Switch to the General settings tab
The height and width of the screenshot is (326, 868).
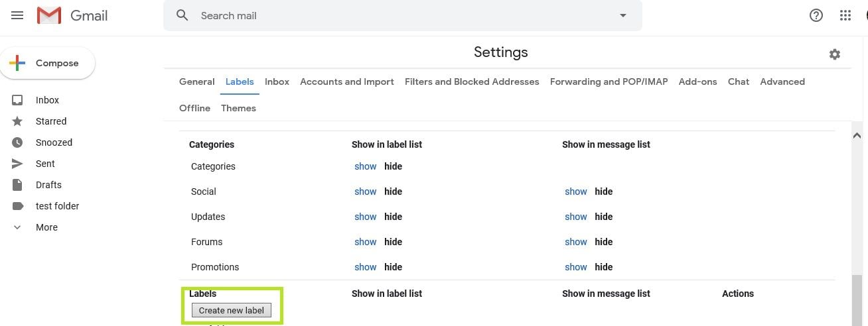click(197, 81)
